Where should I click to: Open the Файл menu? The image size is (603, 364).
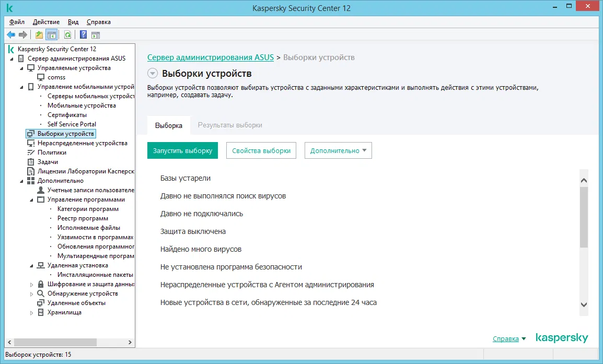click(x=17, y=22)
